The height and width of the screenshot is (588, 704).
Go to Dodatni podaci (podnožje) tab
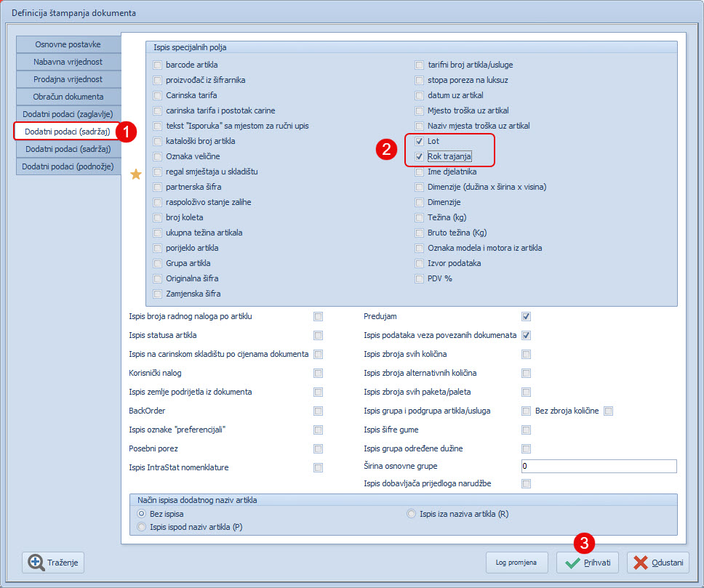point(68,166)
